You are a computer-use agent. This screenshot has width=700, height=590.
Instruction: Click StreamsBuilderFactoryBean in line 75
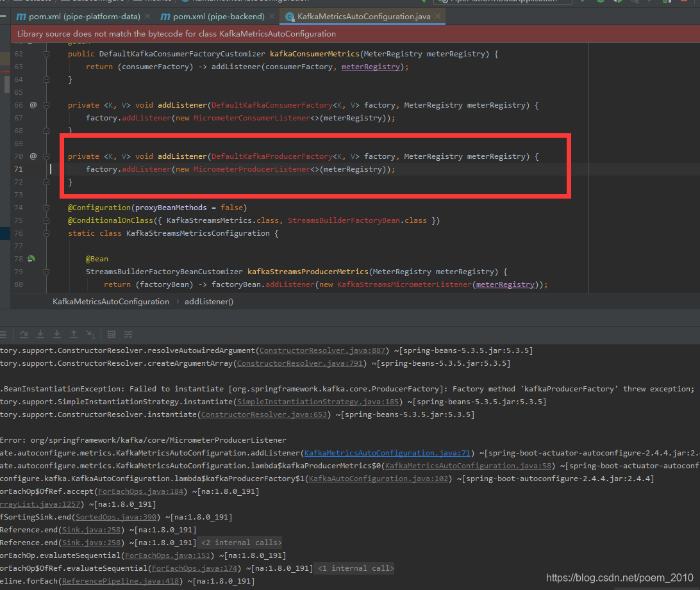point(344,220)
